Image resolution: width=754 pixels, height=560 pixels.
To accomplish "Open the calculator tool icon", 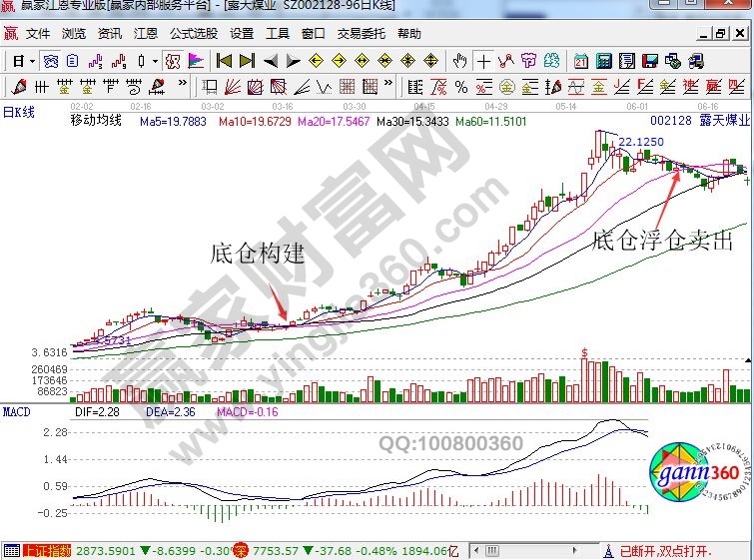I will 602,61.
